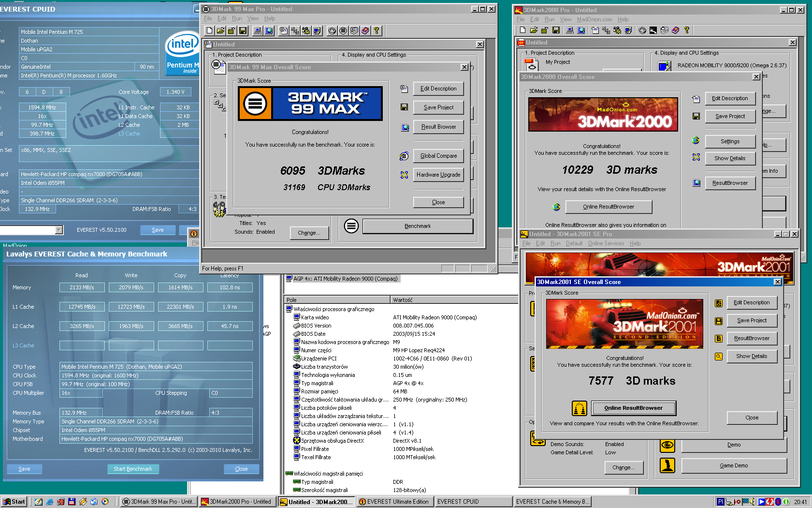Click the 'Pole' column header
The image size is (812, 508).
click(x=337, y=300)
